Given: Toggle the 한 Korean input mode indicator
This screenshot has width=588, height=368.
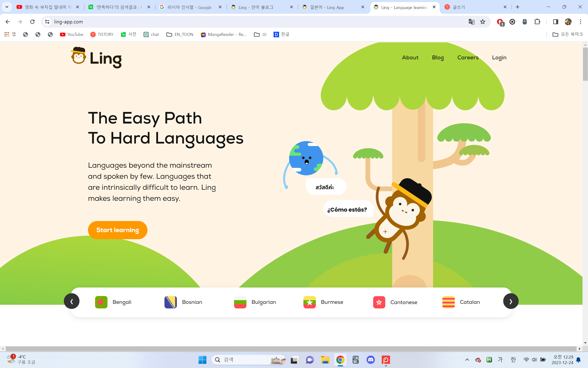Looking at the screenshot, I should pyautogui.click(x=513, y=359).
